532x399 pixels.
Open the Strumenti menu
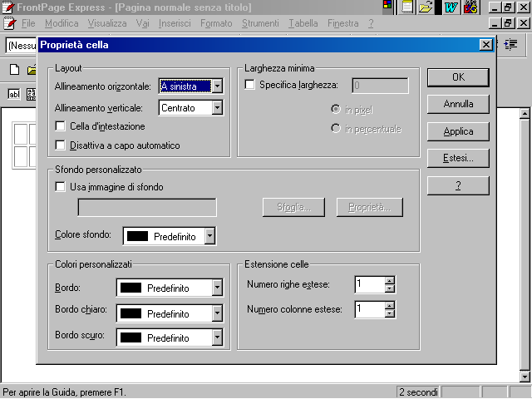(260, 23)
